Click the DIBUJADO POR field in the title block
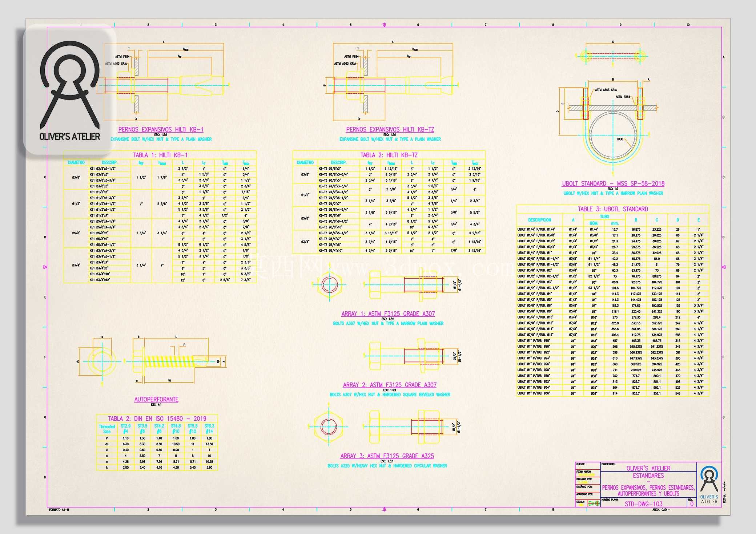Viewport: 756px width, 534px height. 588,481
